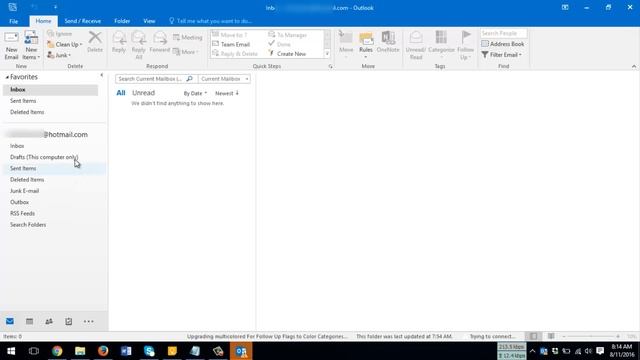640x360 pixels.
Task: Switch to Reading view in status bar
Action: pyautogui.click(x=551, y=336)
